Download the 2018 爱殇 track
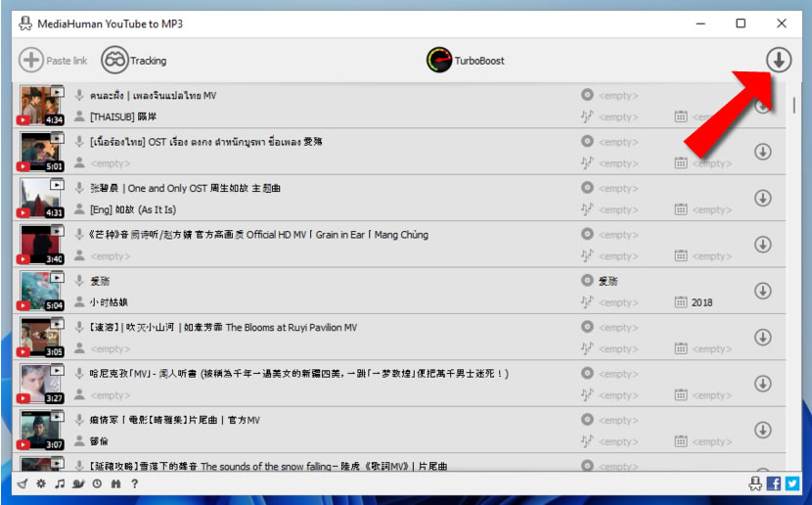Image resolution: width=812 pixels, height=505 pixels. pyautogui.click(x=763, y=291)
